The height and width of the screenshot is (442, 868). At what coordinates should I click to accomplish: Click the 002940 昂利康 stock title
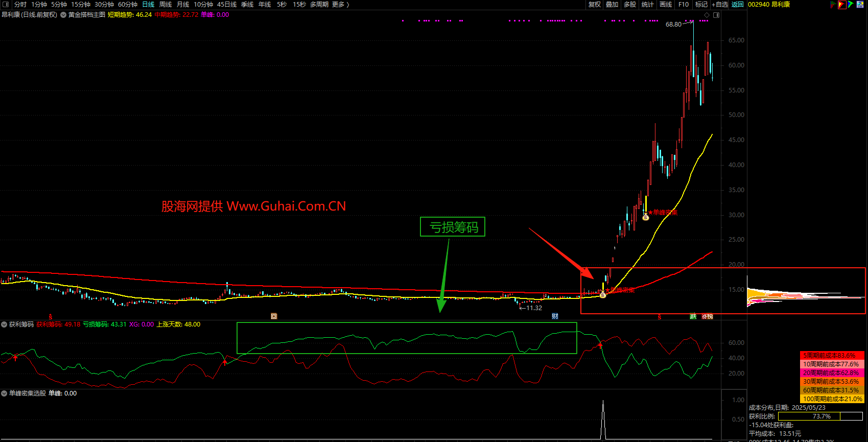coord(769,4)
